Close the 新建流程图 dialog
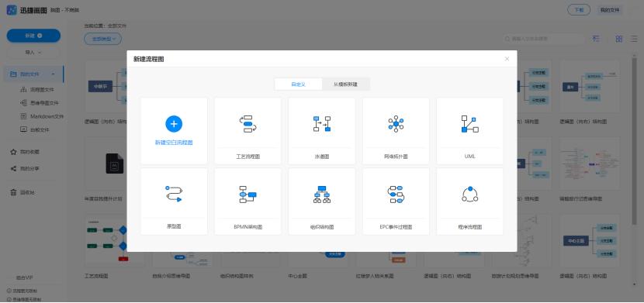This screenshot has height=303, width=644. click(x=507, y=59)
